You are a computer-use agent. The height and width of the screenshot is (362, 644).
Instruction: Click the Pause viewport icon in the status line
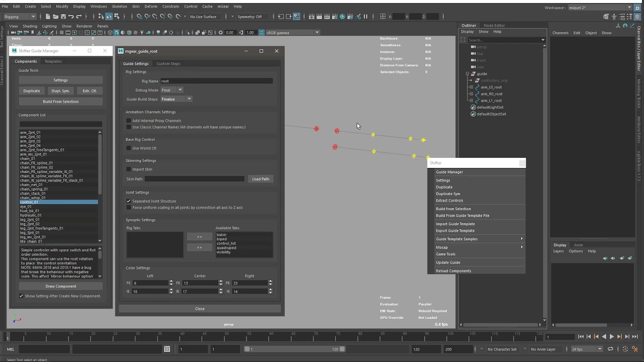[x=365, y=17]
